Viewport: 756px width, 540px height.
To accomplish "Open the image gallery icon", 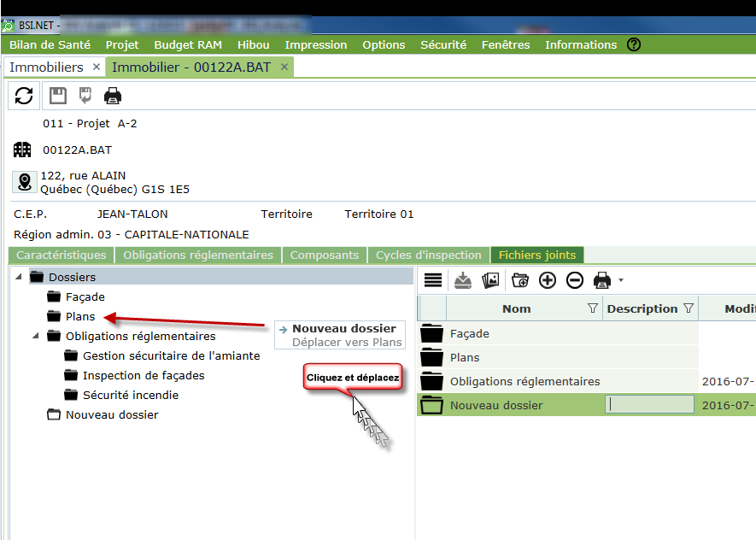I will pos(490,280).
